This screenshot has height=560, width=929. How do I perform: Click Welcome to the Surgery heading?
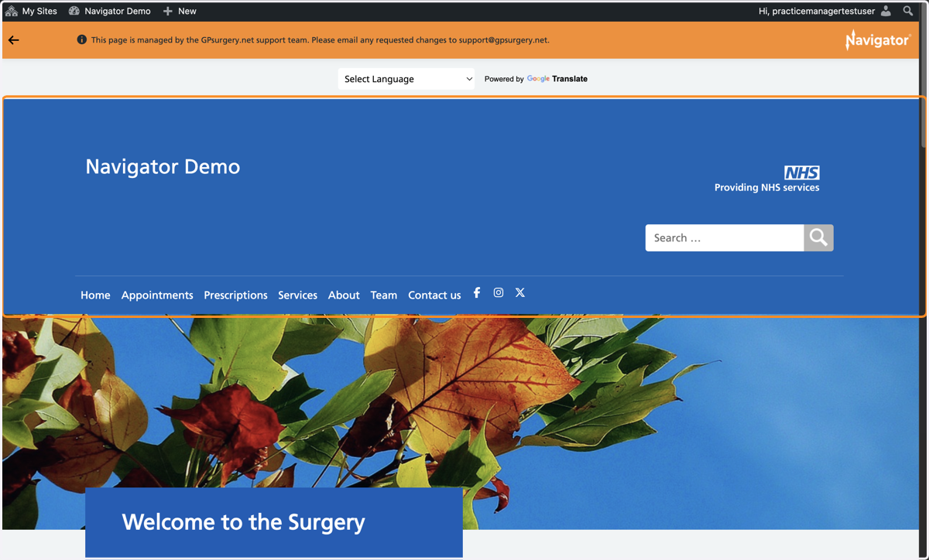243,522
